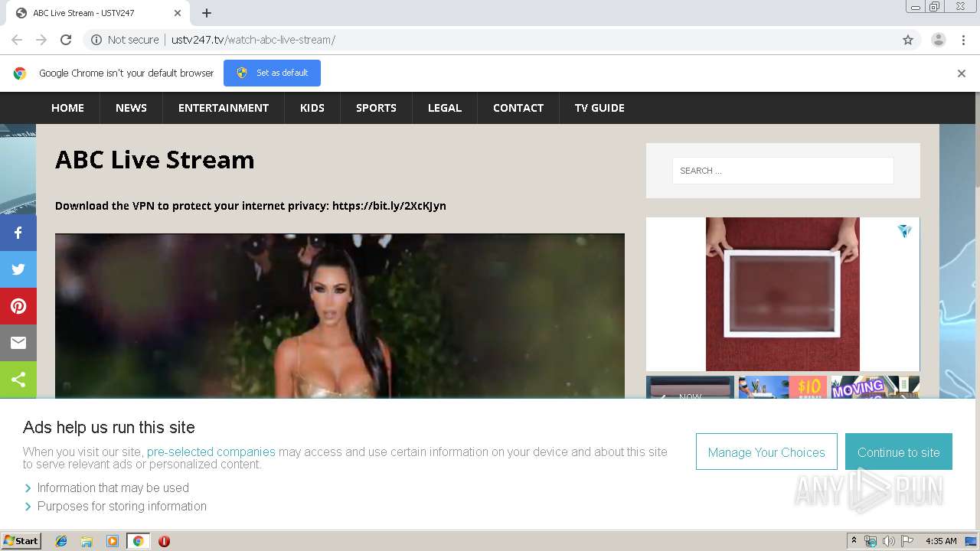Screen dimensions: 980x551
Task: Show hidden system tray icons
Action: click(x=854, y=541)
